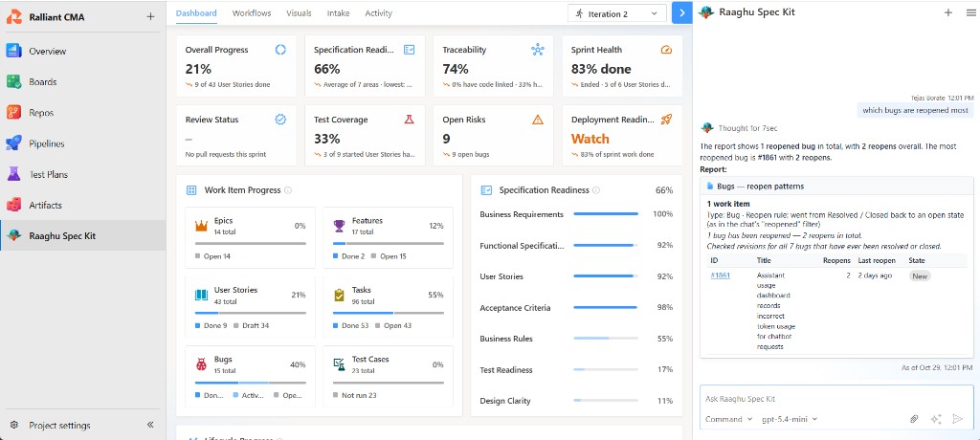Click the Ralliant CMA project logo
The image size is (980, 440).
point(13,17)
